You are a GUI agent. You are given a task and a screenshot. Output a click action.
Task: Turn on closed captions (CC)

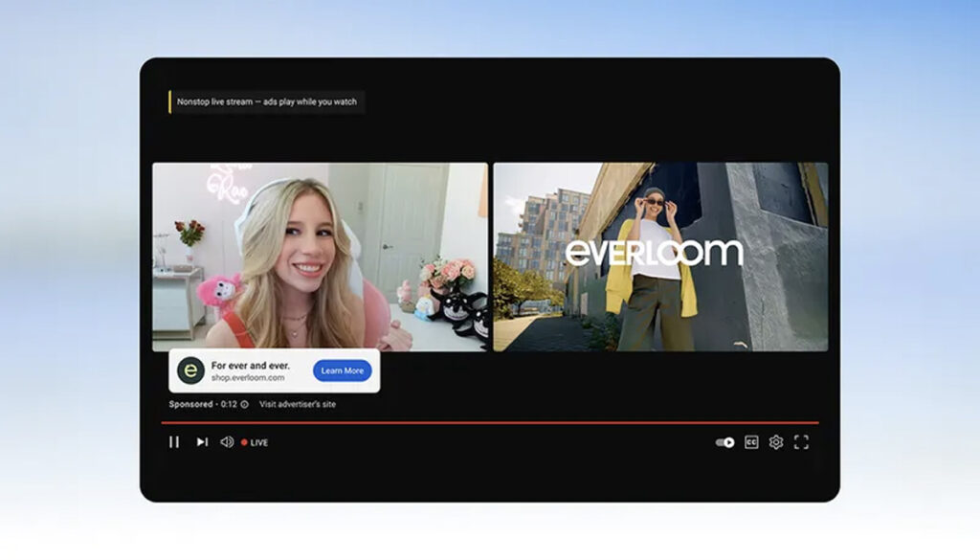coord(751,442)
